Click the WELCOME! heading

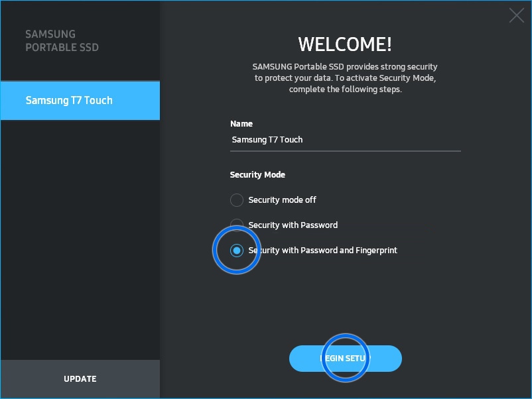point(345,44)
